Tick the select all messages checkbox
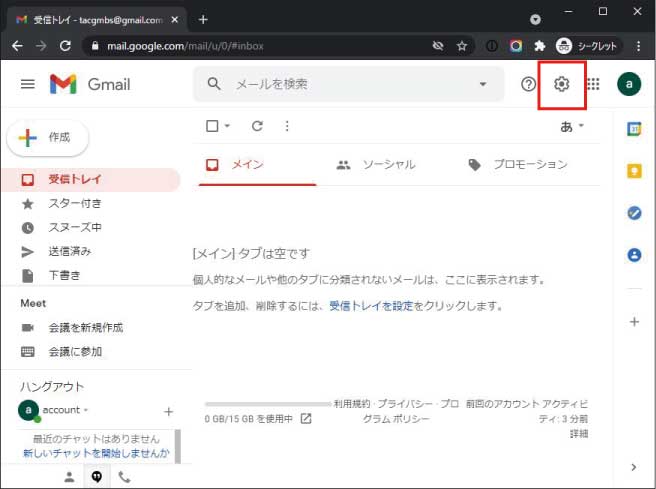Image resolution: width=656 pixels, height=489 pixels. tap(211, 126)
